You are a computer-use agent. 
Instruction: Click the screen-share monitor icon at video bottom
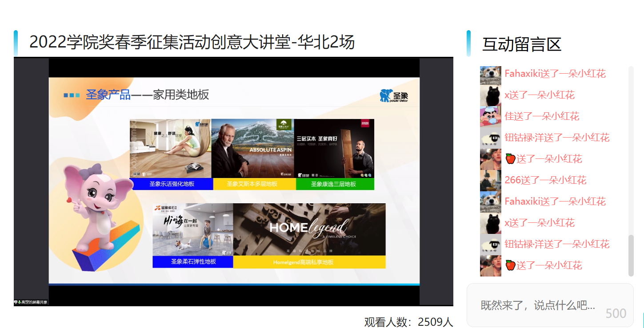[x=16, y=302]
